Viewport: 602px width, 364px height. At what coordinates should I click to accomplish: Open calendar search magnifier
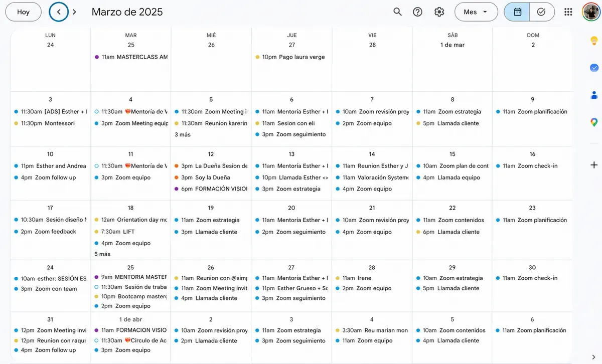coord(397,12)
